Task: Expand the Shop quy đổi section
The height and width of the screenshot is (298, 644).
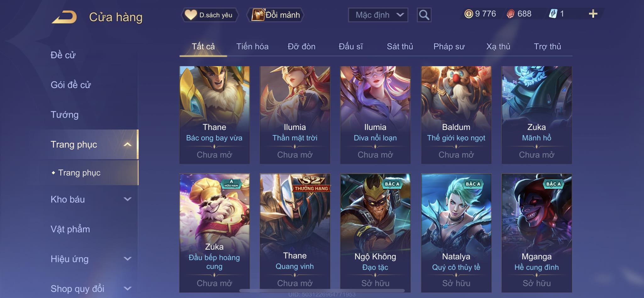Action: pyautogui.click(x=127, y=288)
